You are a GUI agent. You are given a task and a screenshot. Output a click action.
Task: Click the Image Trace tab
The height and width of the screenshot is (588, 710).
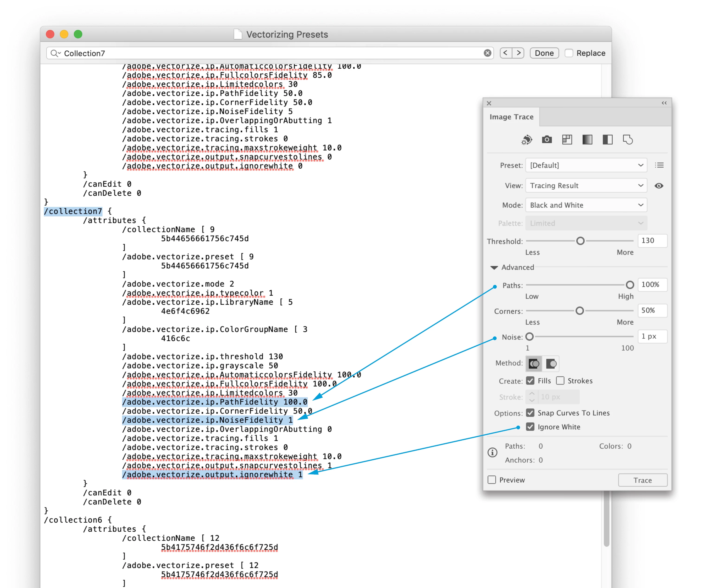click(511, 117)
